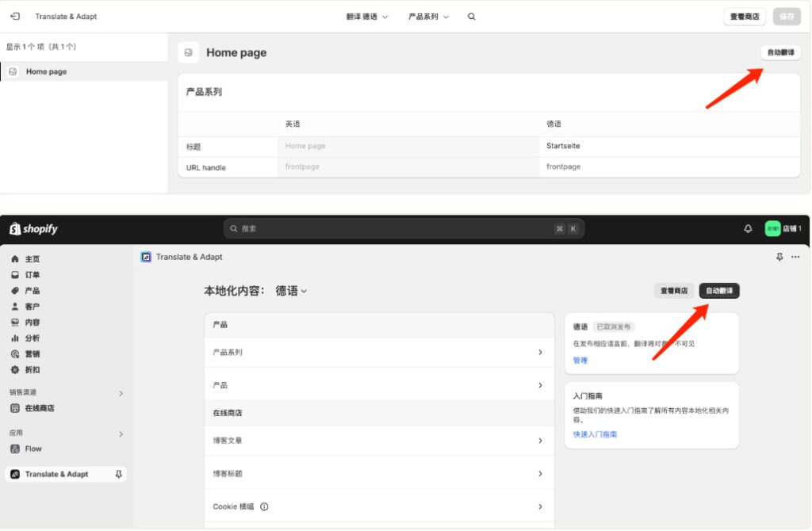The image size is (812, 531).
Task: Open the 翻译 德语 language dropdown
Action: coord(367,17)
